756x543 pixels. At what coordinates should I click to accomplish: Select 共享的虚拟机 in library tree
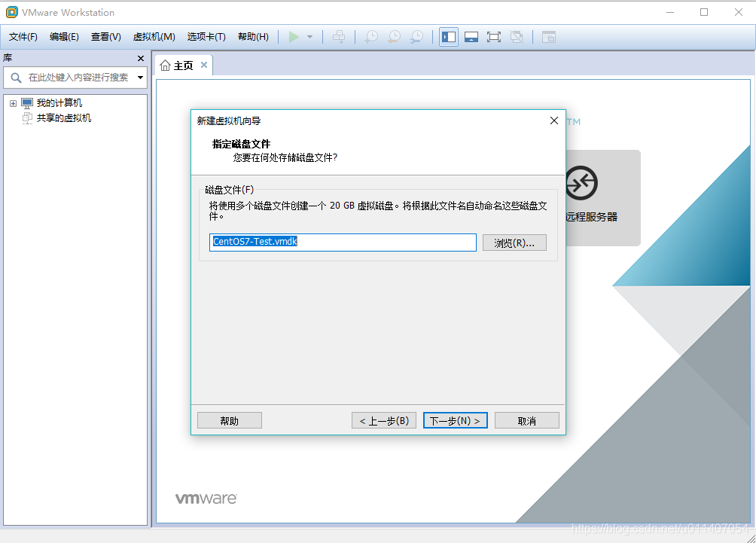click(x=64, y=118)
